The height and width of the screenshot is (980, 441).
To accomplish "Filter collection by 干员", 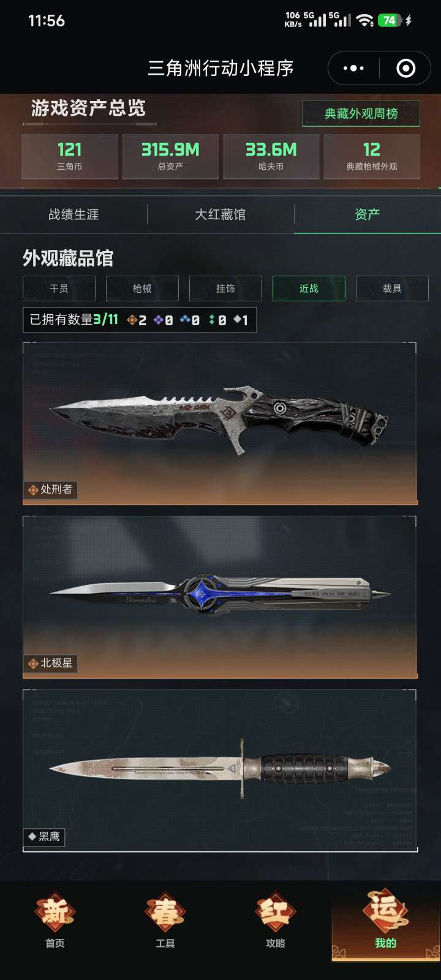I will point(59,288).
